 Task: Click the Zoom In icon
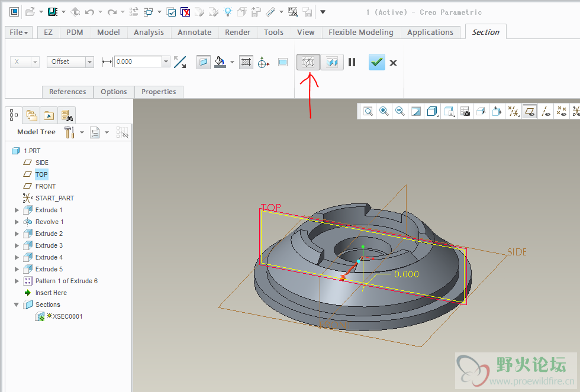[x=384, y=111]
